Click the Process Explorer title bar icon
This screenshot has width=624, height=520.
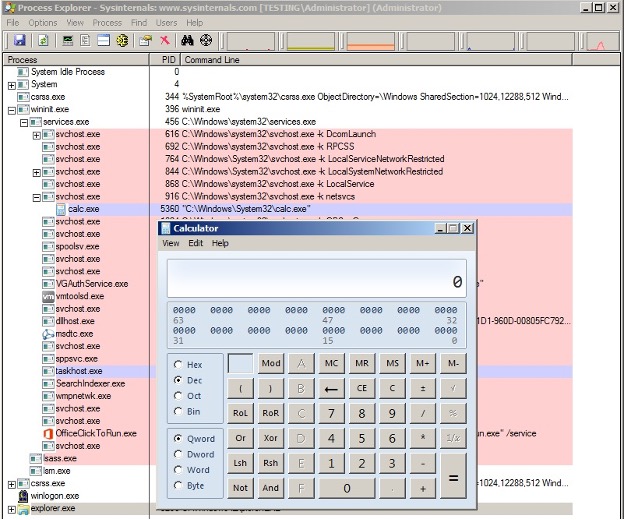[x=10, y=8]
